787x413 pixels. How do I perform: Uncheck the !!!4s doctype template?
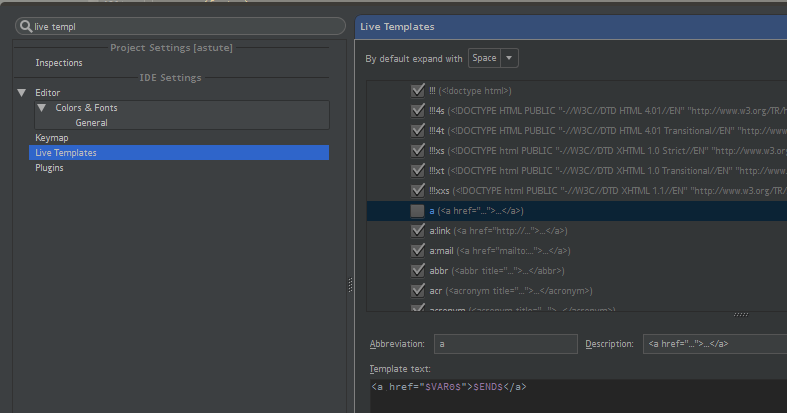[x=417, y=111]
